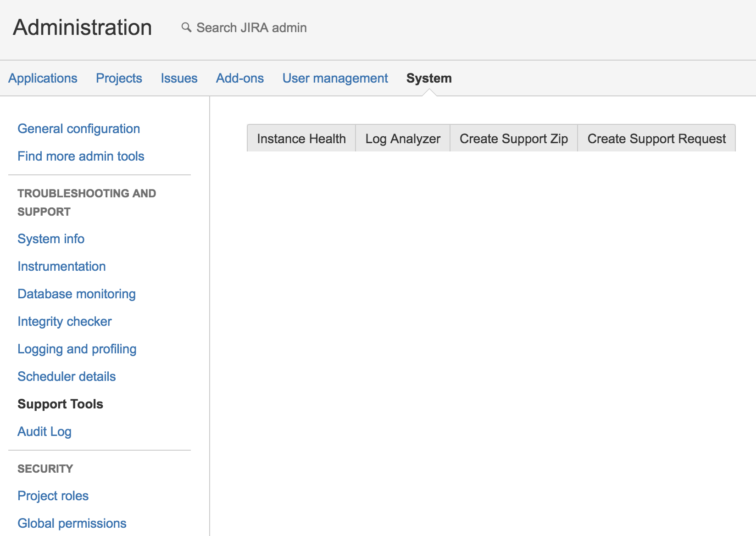Select Create Support Zip tab
Image resolution: width=756 pixels, height=536 pixels.
514,138
